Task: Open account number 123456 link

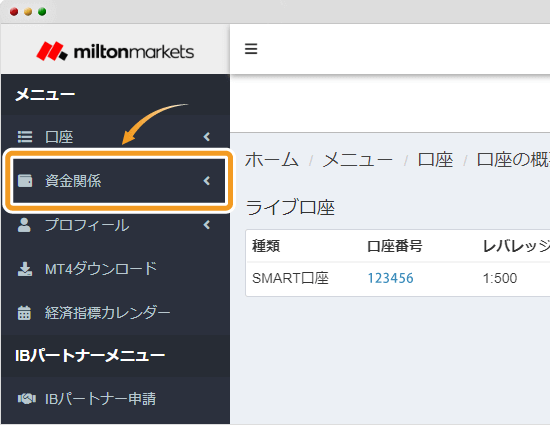Action: [x=390, y=278]
